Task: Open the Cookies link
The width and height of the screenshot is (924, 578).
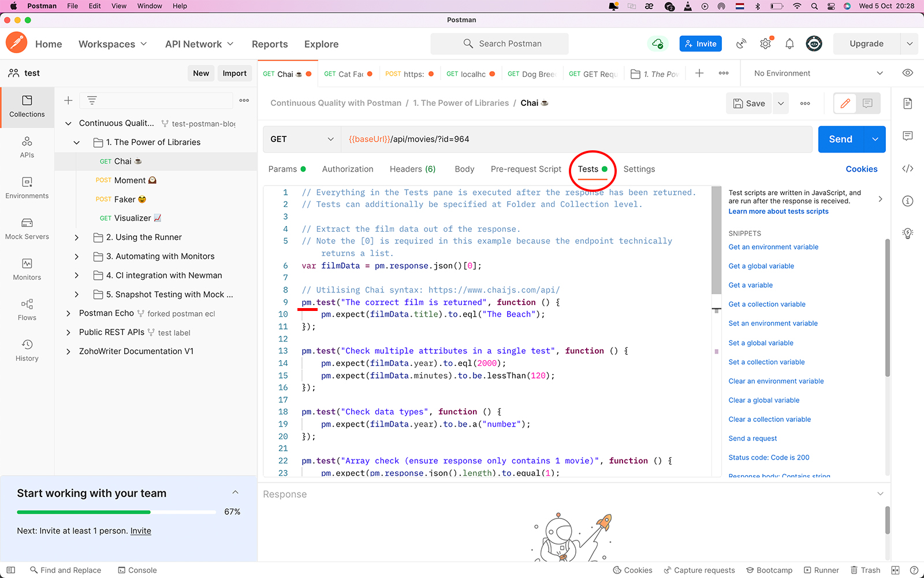Action: [x=862, y=169]
